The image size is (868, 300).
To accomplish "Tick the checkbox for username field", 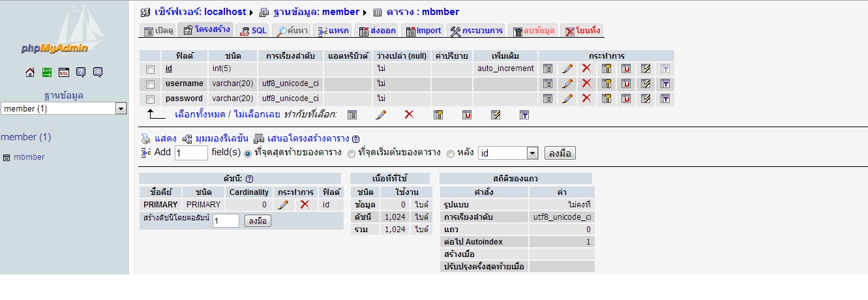I will (x=151, y=84).
